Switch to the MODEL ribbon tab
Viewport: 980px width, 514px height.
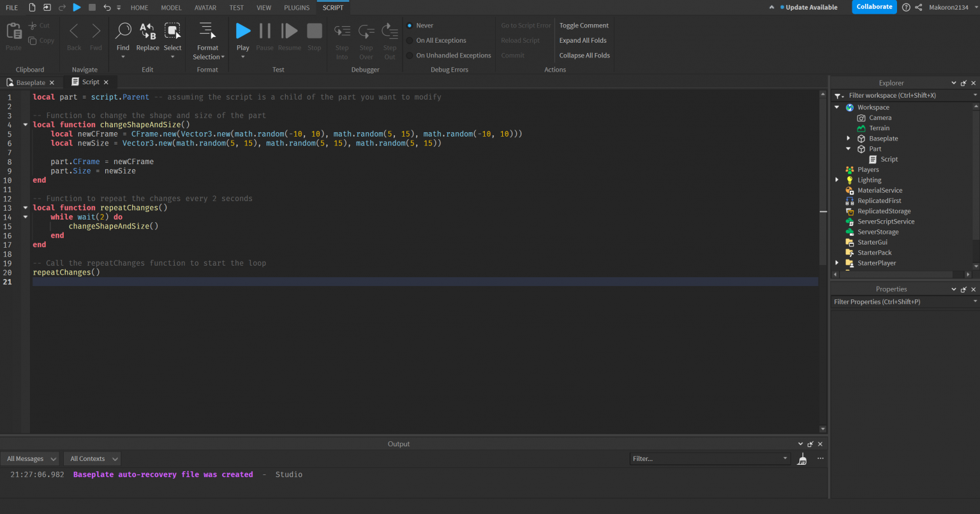[x=171, y=7]
